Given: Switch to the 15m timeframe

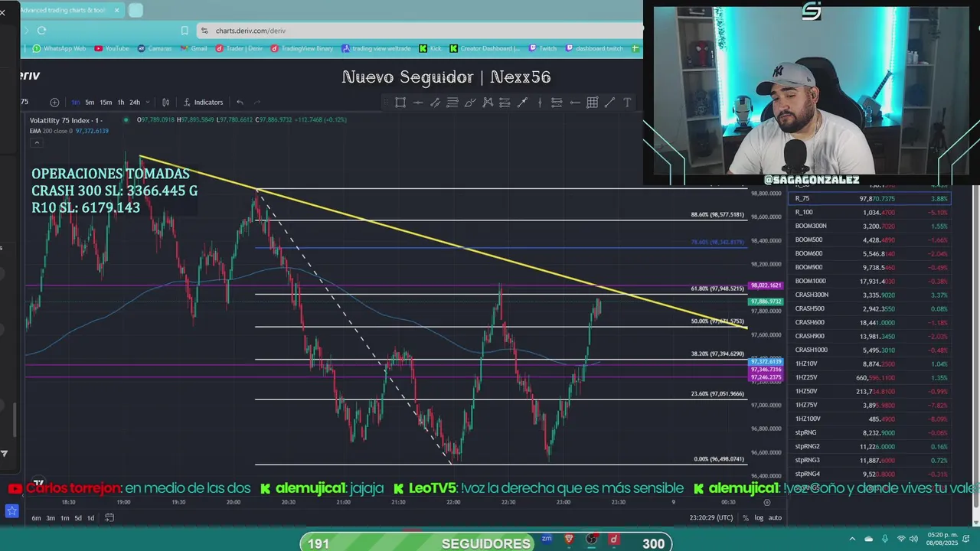Looking at the screenshot, I should pos(106,102).
